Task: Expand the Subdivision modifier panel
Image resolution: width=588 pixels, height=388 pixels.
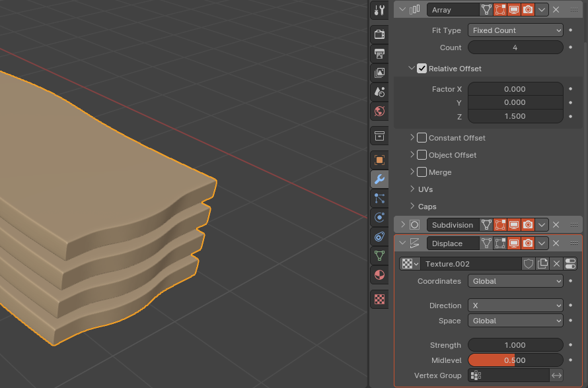Action: [403, 225]
